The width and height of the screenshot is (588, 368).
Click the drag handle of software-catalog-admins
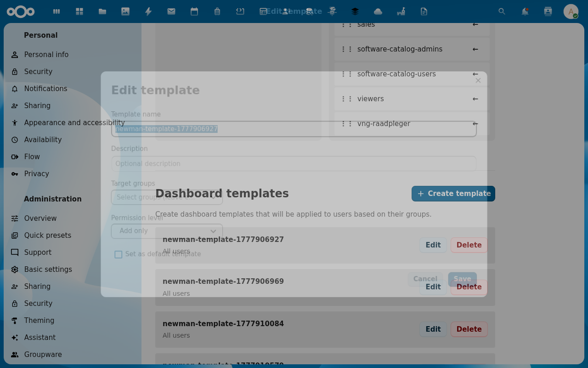click(x=347, y=49)
